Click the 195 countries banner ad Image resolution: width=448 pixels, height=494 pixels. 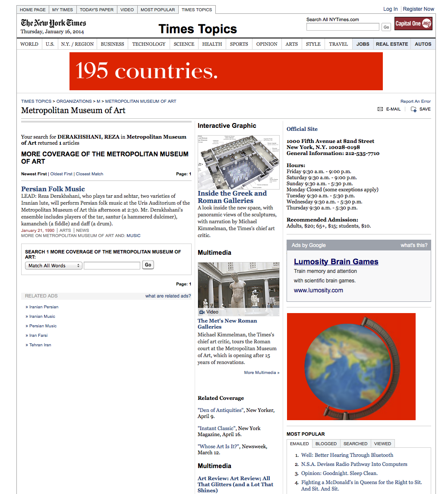226,71
